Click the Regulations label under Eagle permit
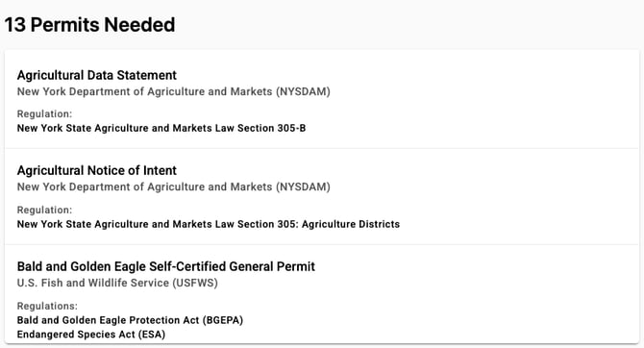The width and height of the screenshot is (644, 348). coord(47,306)
